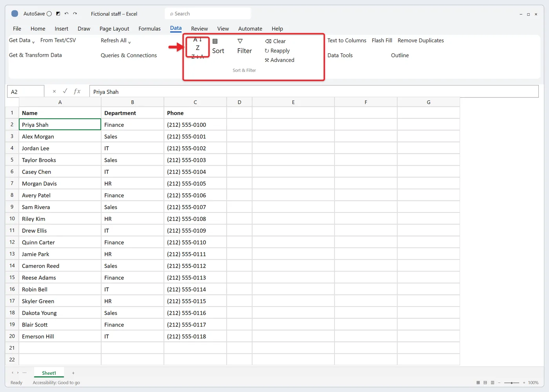This screenshot has height=392, width=549.
Task: Select cell containing Quinn Carter
Action: tap(60, 242)
